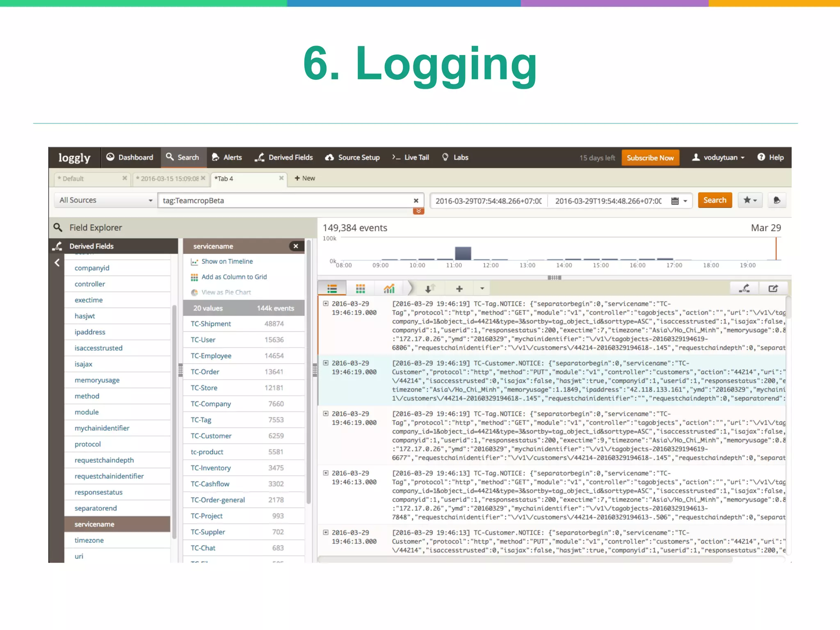Open the All Sources dropdown

pyautogui.click(x=105, y=200)
